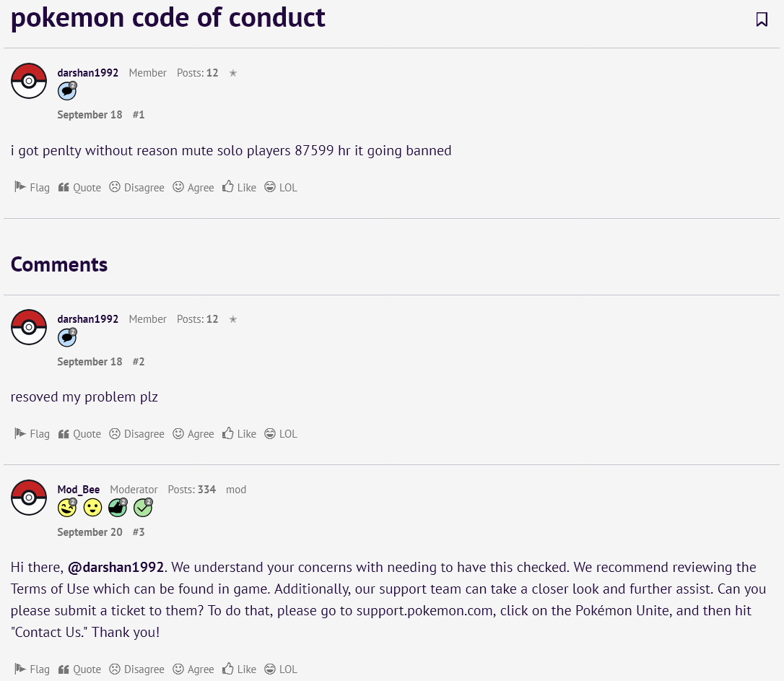Click the comment badge under first darshan1992 post

pos(67,91)
